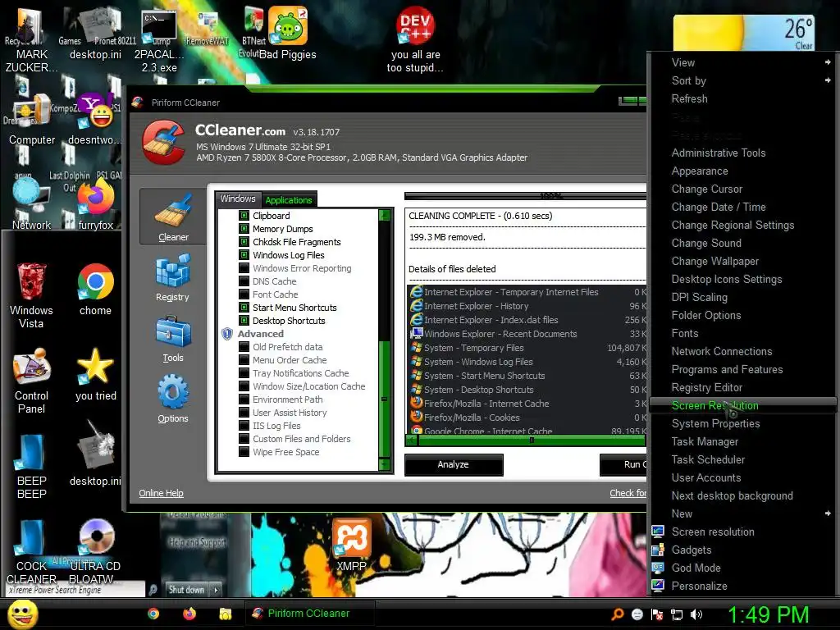The height and width of the screenshot is (630, 840).
Task: Open the XMPP desktop shortcut
Action: (x=351, y=545)
